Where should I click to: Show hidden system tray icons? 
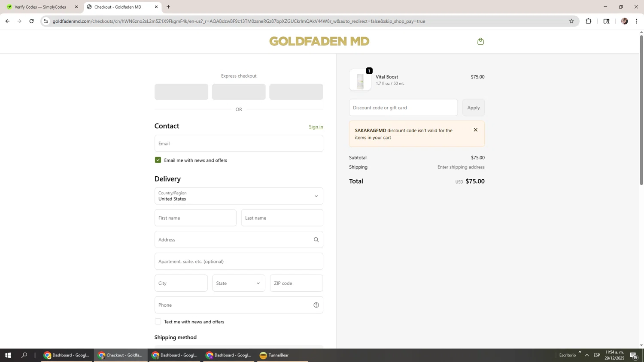(587, 355)
